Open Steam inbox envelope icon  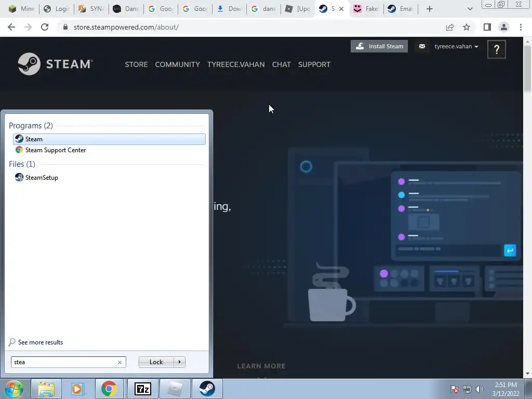pyautogui.click(x=422, y=46)
